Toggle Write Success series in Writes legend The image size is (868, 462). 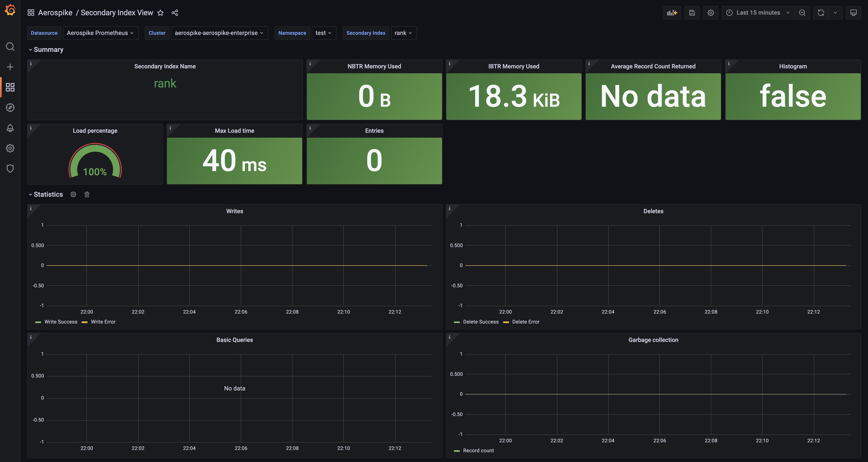click(x=61, y=322)
